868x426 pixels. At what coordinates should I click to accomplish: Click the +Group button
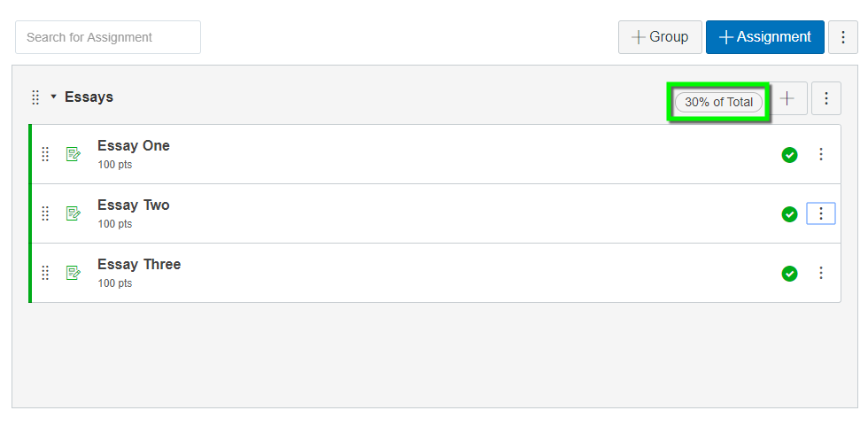pyautogui.click(x=660, y=37)
